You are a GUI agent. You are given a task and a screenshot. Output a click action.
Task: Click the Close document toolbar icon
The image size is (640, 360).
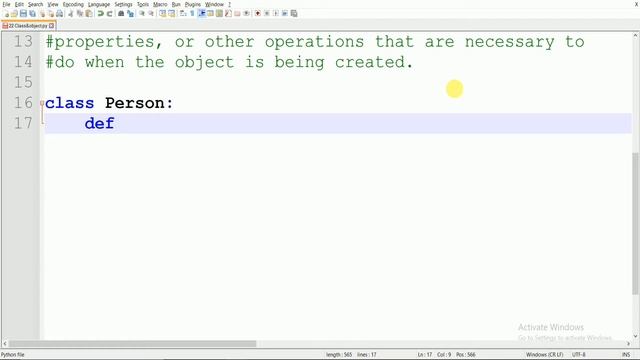[x=42, y=13]
